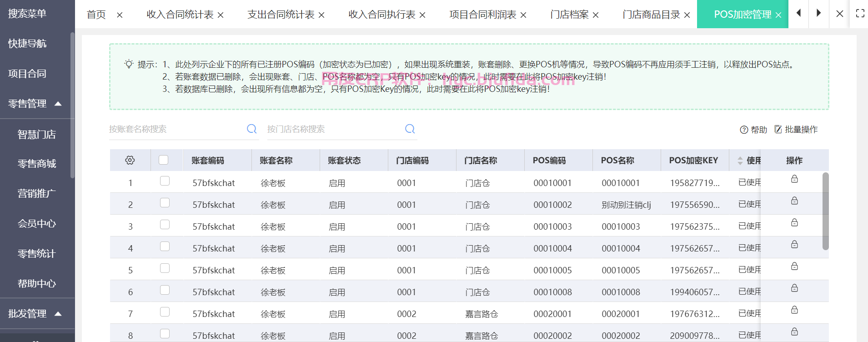Viewport: 868px width, 342px height.
Task: Click lock icon in row 8
Action: pyautogui.click(x=794, y=332)
